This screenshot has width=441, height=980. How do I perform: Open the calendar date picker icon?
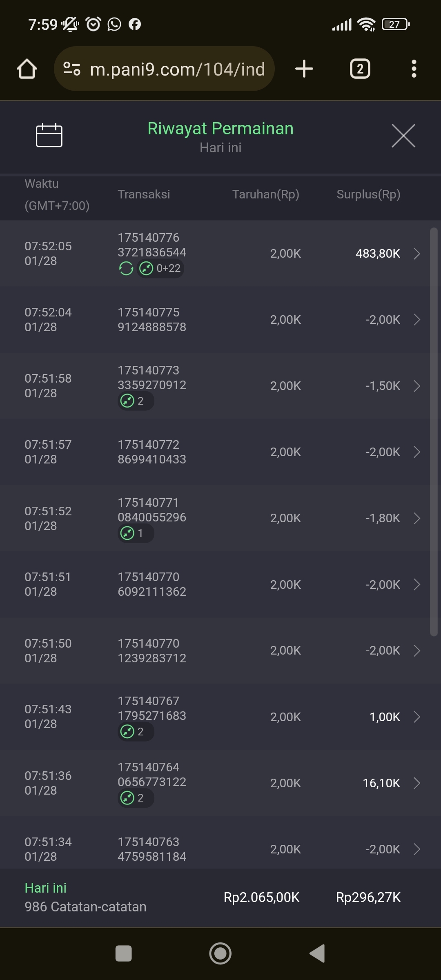49,135
